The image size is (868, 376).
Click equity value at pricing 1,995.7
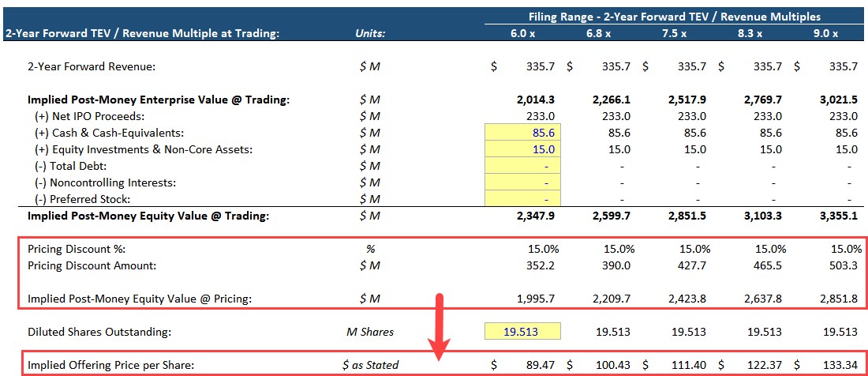tap(536, 299)
